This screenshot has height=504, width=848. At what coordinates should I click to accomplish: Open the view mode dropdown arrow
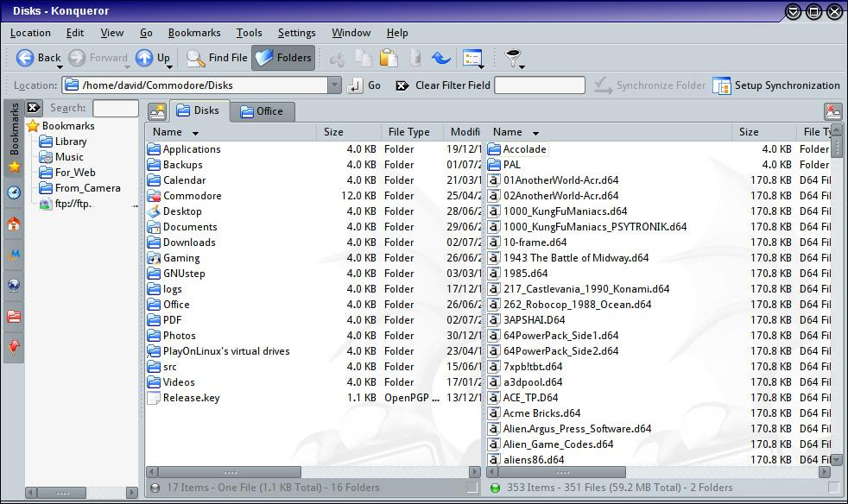tap(481, 66)
